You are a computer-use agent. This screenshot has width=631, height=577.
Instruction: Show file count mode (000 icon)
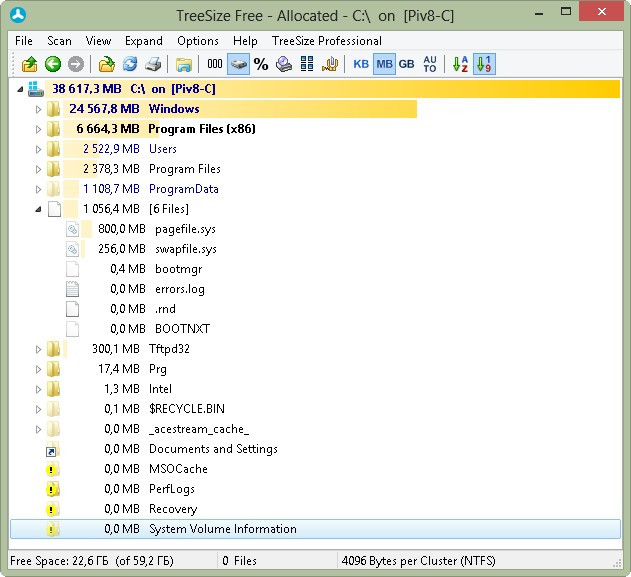click(x=214, y=64)
